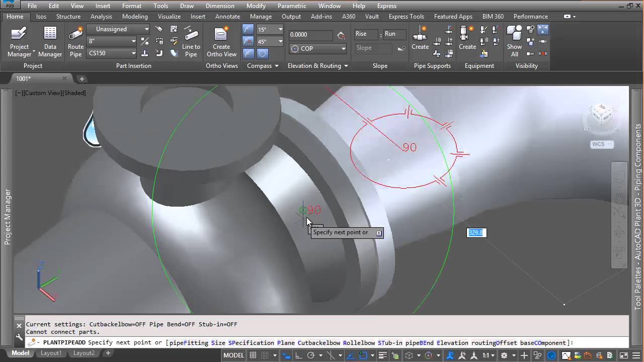Viewport: 644px width, 362px height.
Task: Switch to the Isos ribbon tab
Action: click(41, 17)
